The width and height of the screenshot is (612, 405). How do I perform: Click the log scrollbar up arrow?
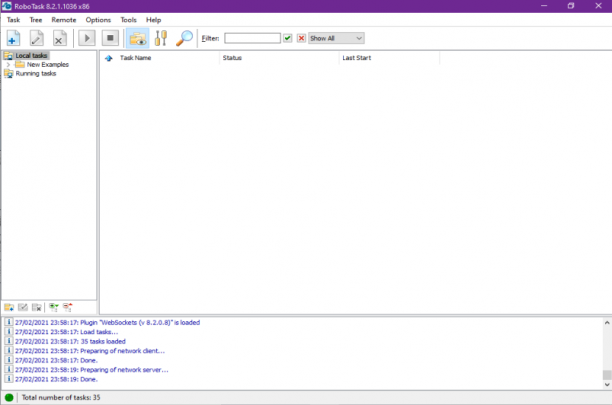[607, 323]
